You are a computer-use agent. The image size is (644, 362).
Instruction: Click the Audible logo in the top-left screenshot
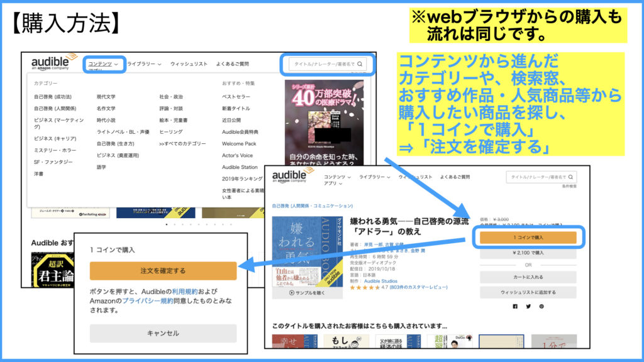[x=54, y=62]
